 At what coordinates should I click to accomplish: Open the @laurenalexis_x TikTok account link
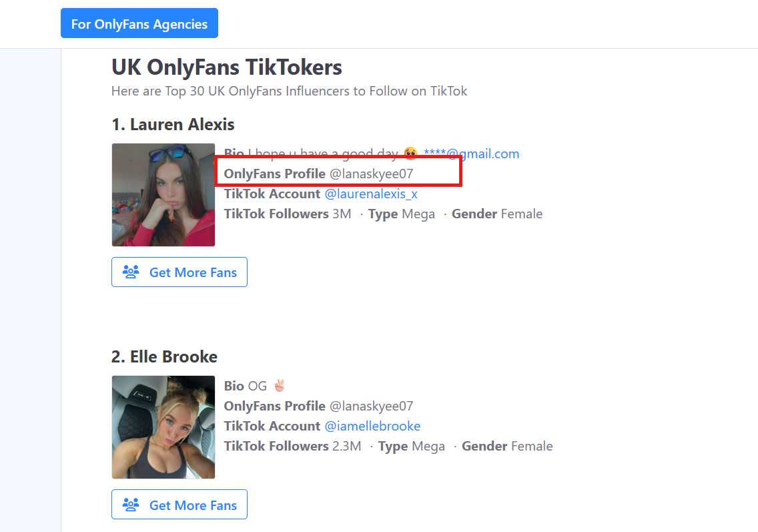pos(371,194)
